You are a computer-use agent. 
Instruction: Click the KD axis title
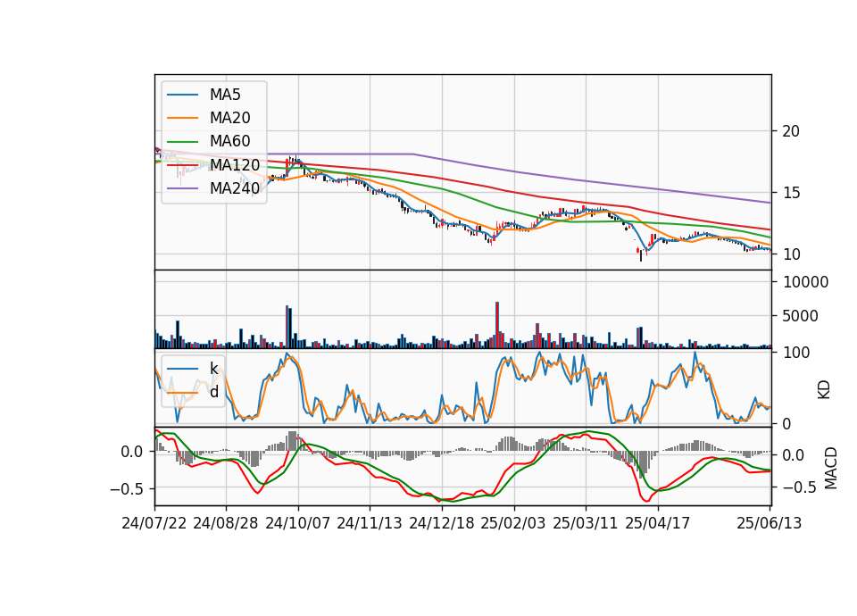[824, 390]
